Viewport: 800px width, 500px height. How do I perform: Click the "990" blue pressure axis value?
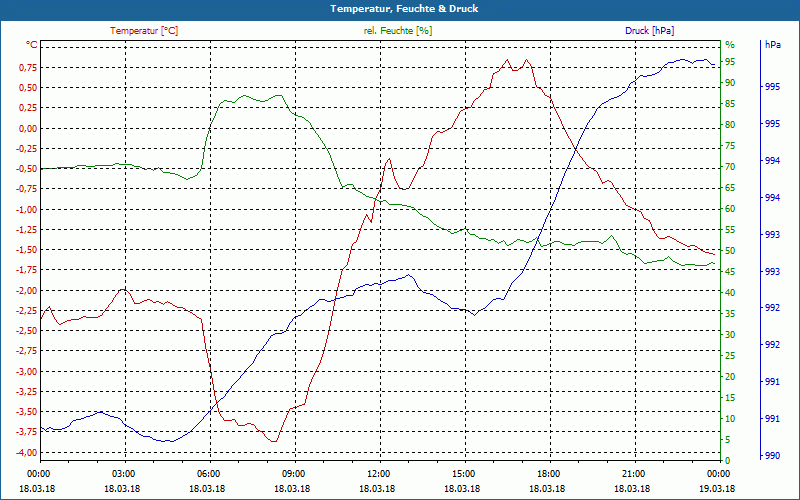(772, 456)
